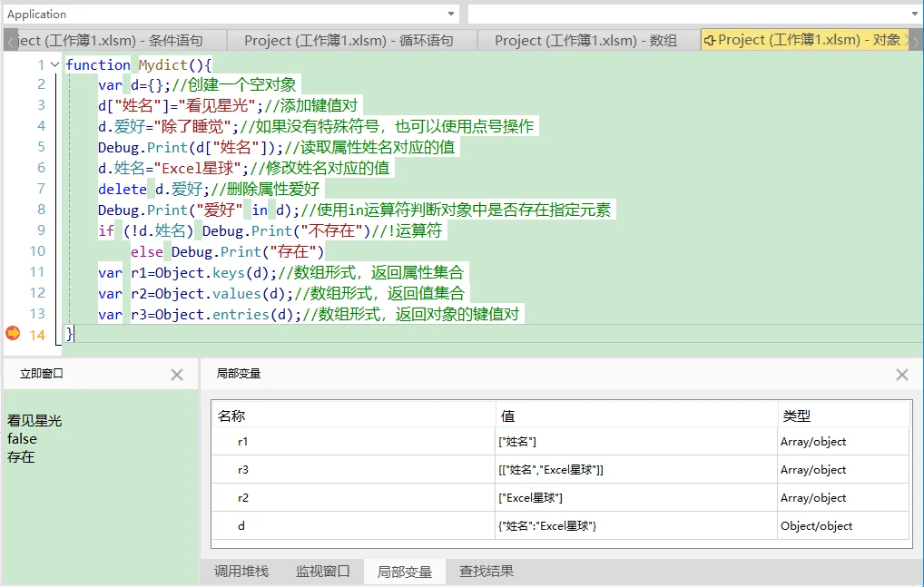Select the r2 variable name cell

354,497
